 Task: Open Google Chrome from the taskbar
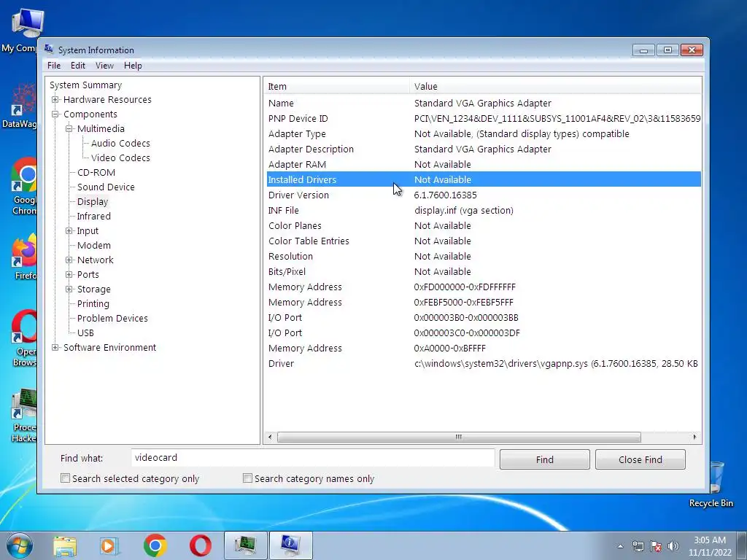(x=155, y=545)
